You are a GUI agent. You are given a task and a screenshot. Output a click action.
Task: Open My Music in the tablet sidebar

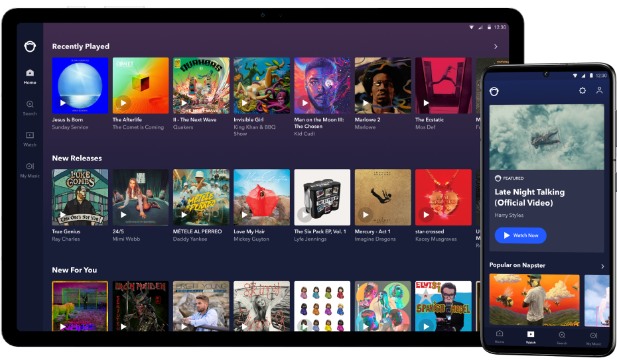[30, 170]
